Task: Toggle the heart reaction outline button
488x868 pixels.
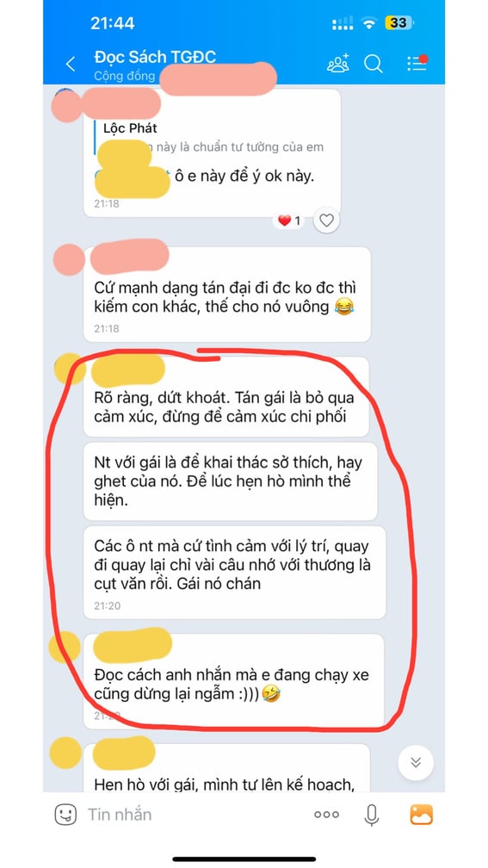Action: tap(326, 220)
